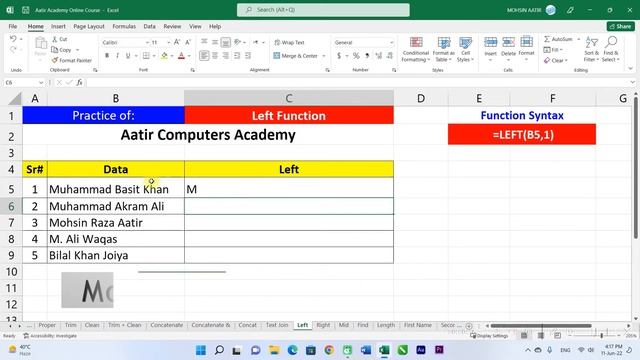This screenshot has height=360, width=640.
Task: Open the font name Calibri dropdown
Action: coord(147,42)
